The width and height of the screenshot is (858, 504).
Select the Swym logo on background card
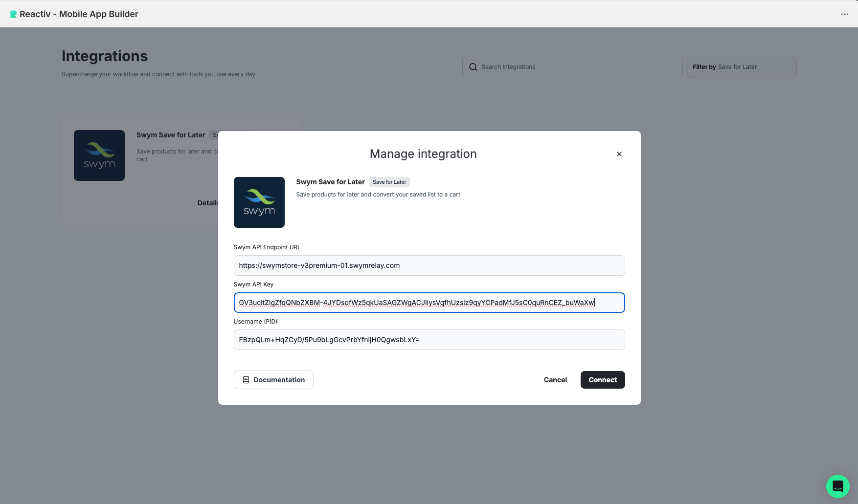coord(99,155)
